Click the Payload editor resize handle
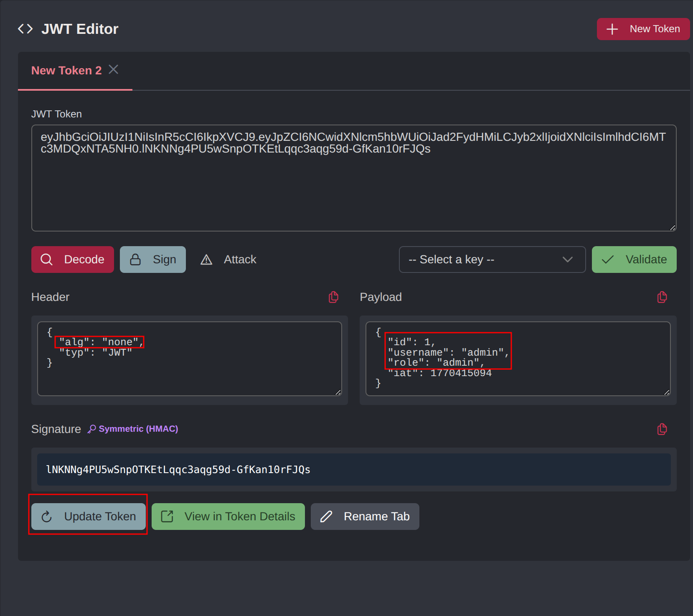Viewport: 693px width, 616px height. [667, 392]
